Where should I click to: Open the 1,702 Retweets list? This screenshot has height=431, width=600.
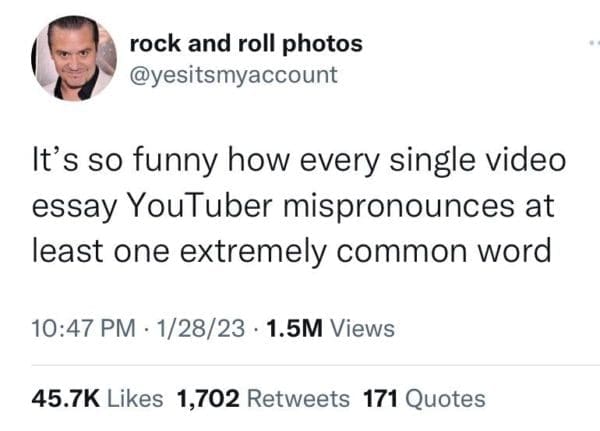click(262, 398)
